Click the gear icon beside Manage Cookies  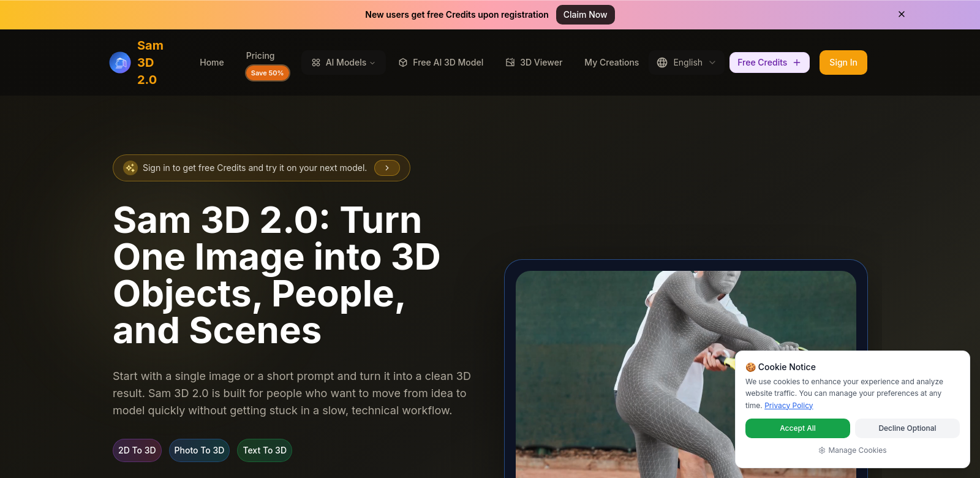[x=822, y=450]
